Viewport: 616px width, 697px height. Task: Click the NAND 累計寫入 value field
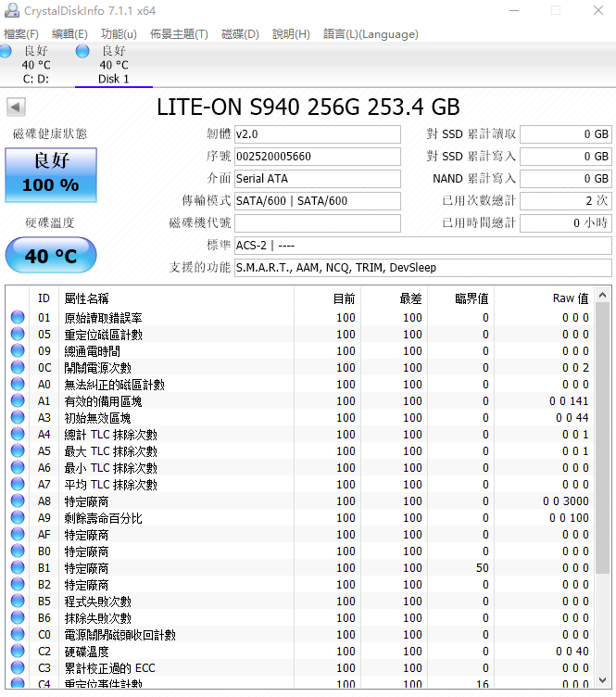tap(566, 178)
